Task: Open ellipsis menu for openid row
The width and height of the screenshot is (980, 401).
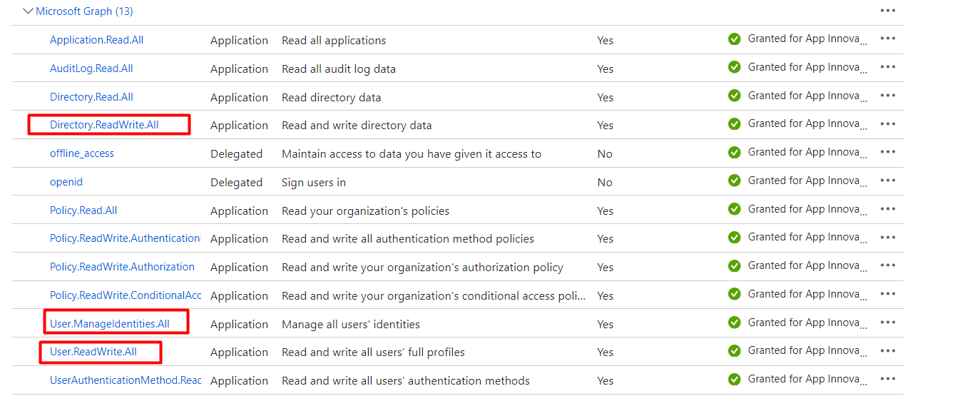Action: coord(887,181)
